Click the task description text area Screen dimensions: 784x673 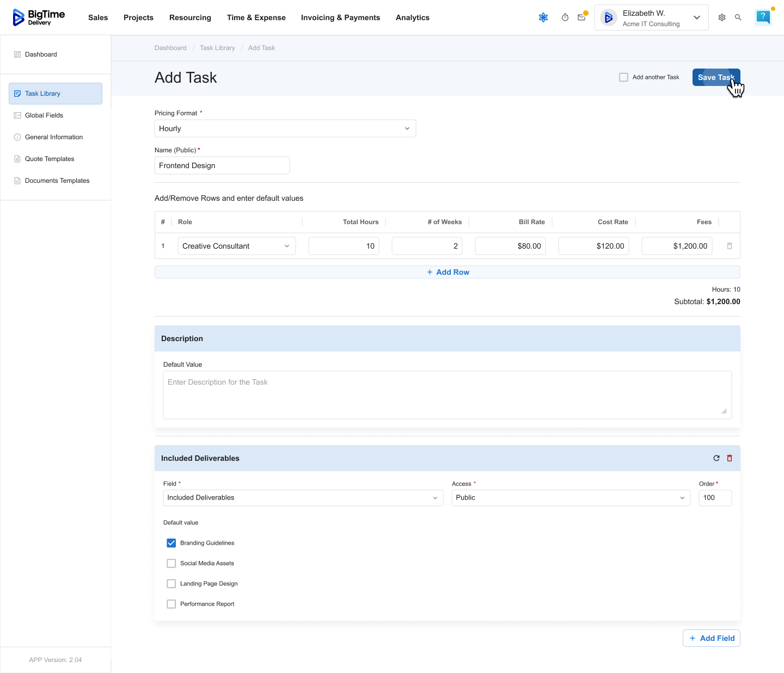(447, 395)
